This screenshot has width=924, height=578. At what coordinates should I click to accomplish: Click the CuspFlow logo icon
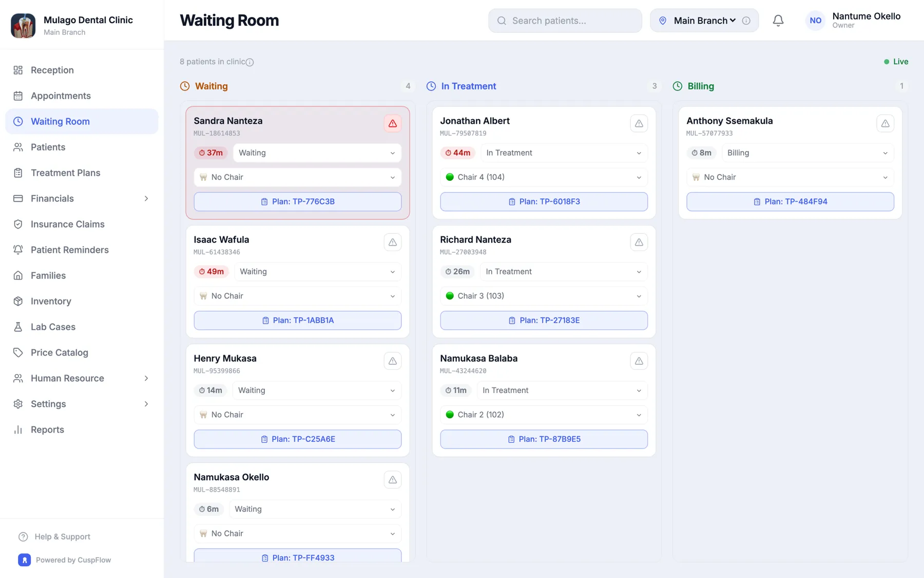click(x=24, y=560)
